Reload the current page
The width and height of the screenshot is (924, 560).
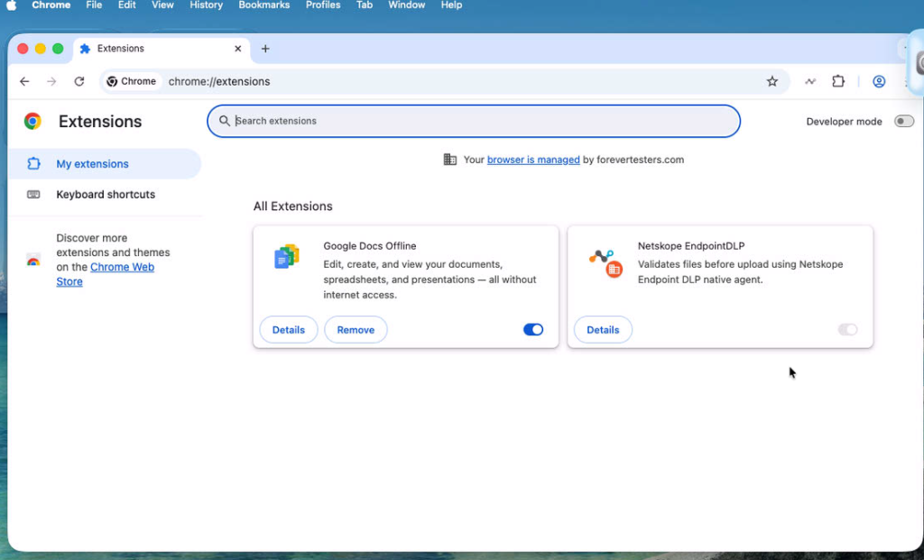tap(79, 81)
